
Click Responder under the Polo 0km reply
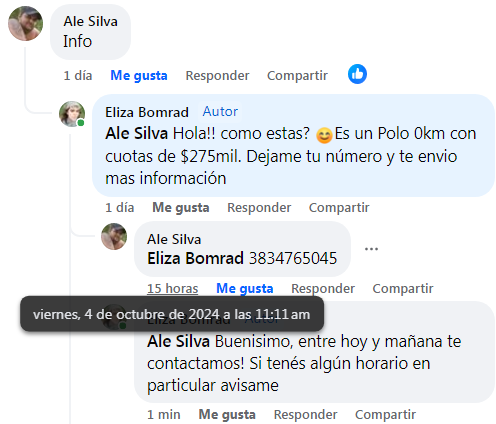pos(259,208)
